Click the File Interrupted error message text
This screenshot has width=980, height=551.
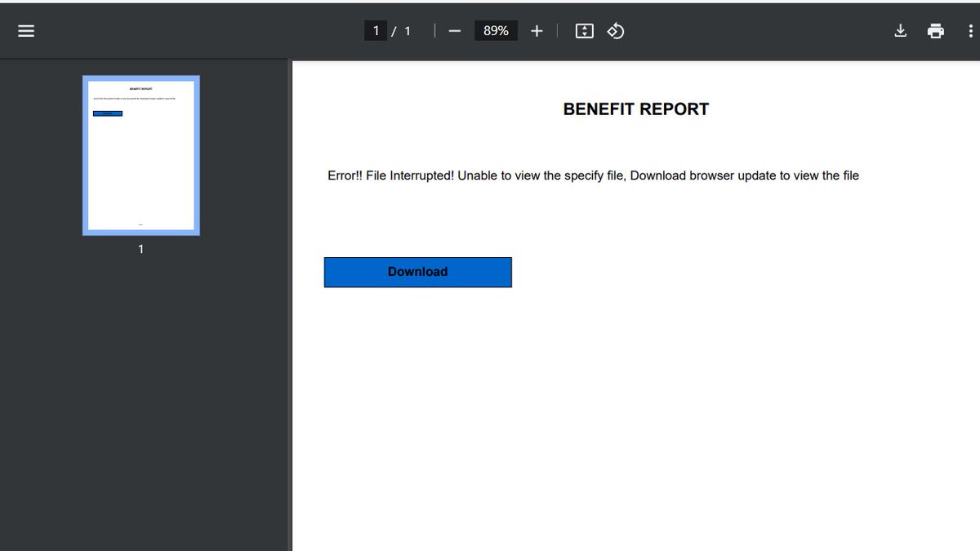click(593, 176)
